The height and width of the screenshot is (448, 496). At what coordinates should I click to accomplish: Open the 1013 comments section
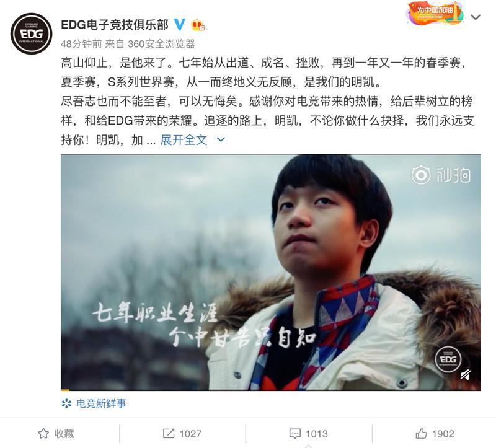tap(308, 434)
